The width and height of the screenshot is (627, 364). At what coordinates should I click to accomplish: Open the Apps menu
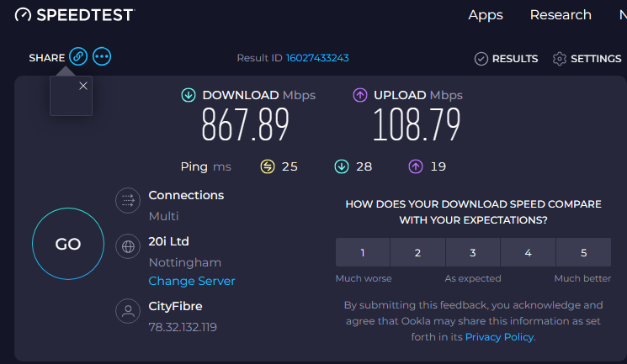coord(486,15)
